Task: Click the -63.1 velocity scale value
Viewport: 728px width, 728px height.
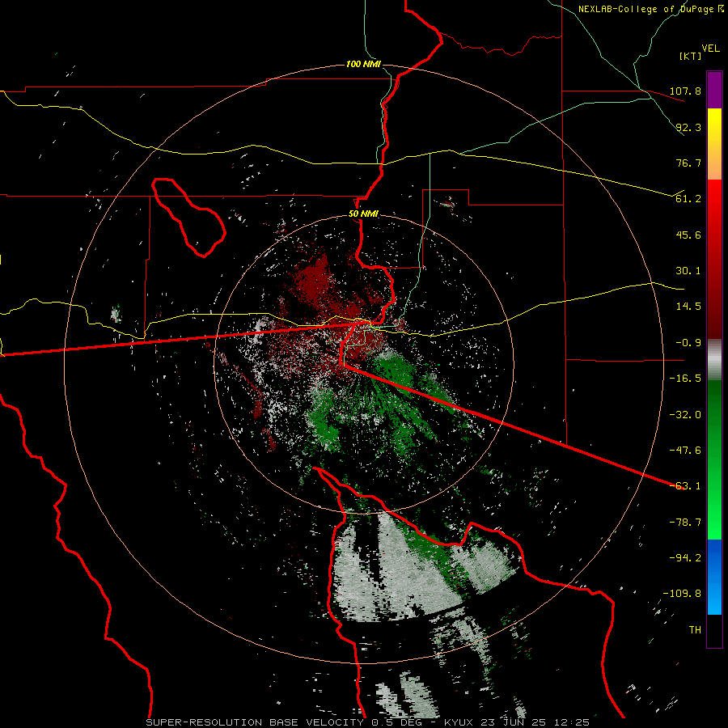Action: tap(685, 486)
